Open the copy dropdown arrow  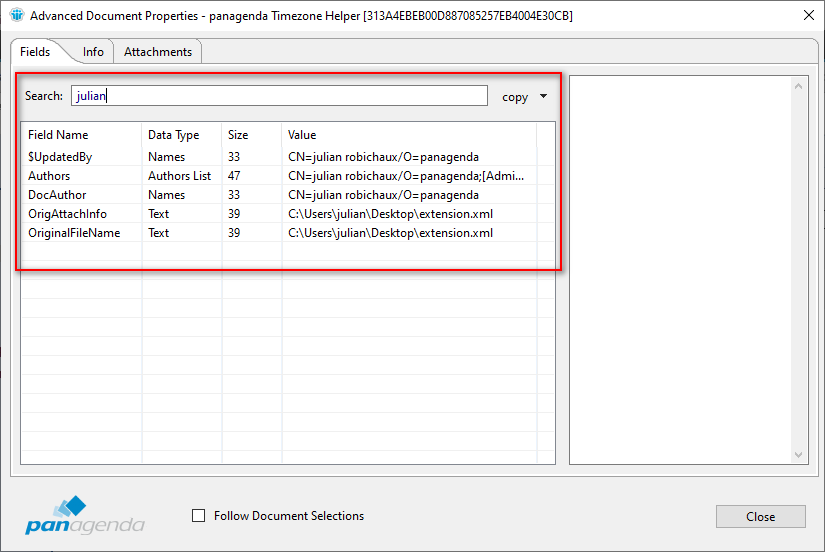(x=544, y=96)
